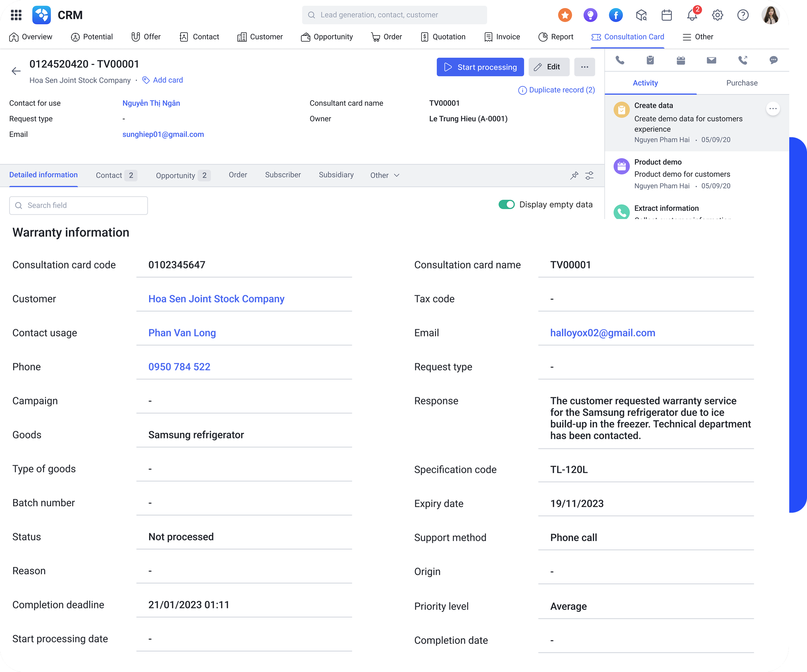The image size is (807, 672).
Task: Open the notifications bell with 2 alerts
Action: pyautogui.click(x=692, y=15)
